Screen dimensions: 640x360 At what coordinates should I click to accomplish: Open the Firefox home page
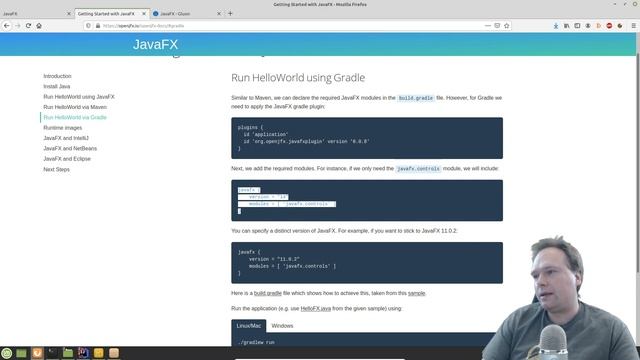(39, 26)
